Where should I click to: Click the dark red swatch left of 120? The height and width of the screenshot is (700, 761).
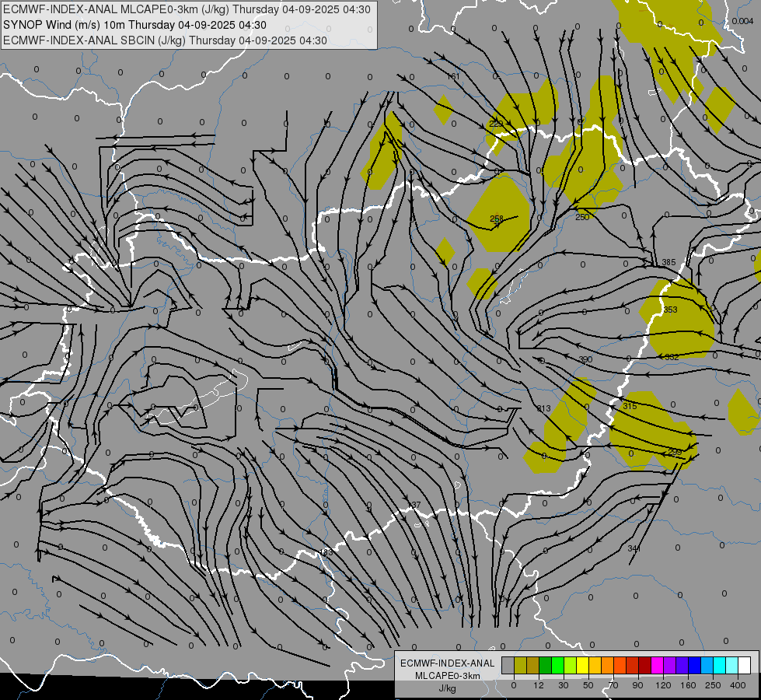tap(645, 665)
